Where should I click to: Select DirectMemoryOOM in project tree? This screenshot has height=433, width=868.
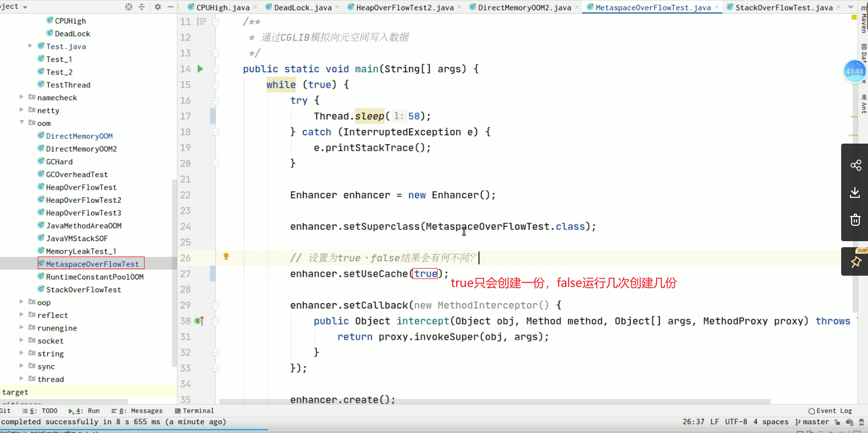click(x=79, y=136)
